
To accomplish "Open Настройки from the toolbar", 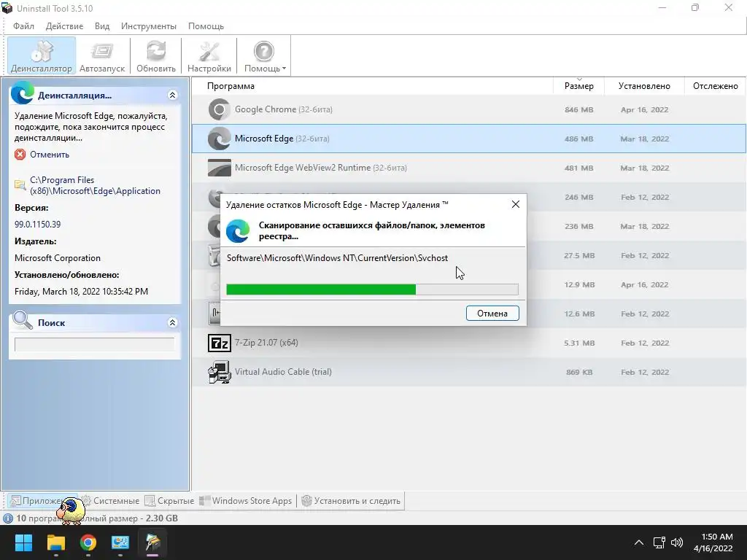I will [209, 55].
